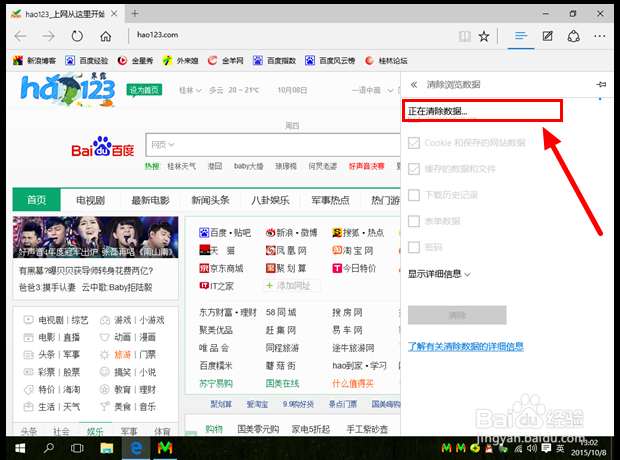Go back with the double-chevron icon
Image resolution: width=620 pixels, height=460 pixels.
(x=414, y=84)
